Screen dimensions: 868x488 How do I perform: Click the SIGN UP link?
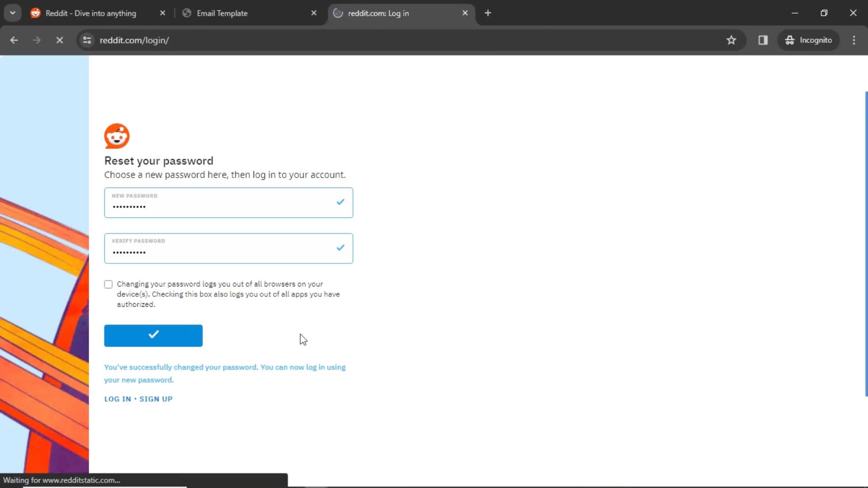coord(155,399)
